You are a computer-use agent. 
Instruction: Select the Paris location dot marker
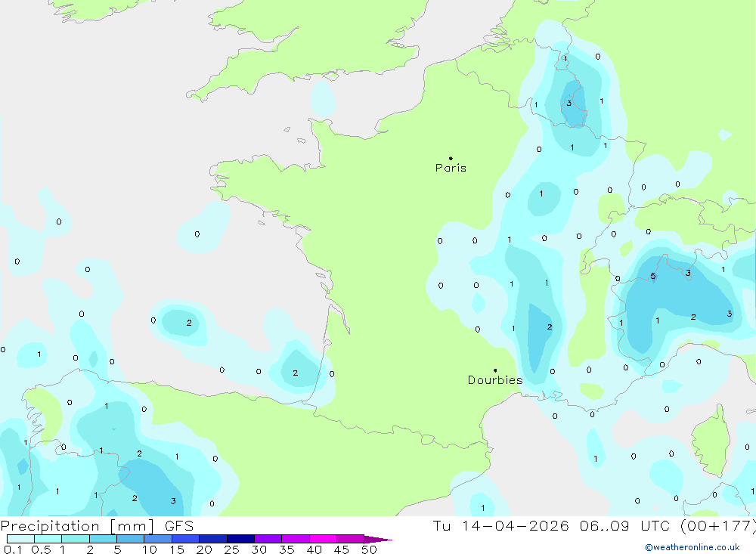click(451, 158)
